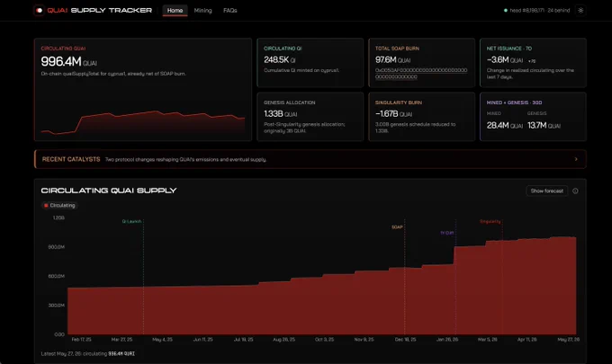Click the Net Issuance value -3.6M

pos(498,60)
